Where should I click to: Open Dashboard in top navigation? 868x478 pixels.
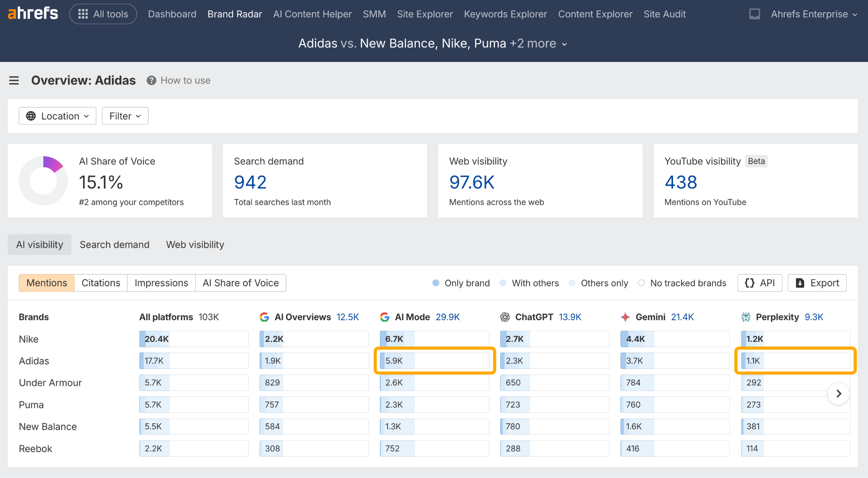(172, 14)
